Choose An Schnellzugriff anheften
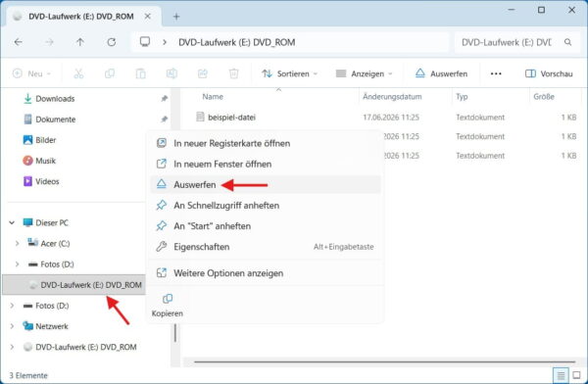The width and height of the screenshot is (588, 384). point(266,205)
